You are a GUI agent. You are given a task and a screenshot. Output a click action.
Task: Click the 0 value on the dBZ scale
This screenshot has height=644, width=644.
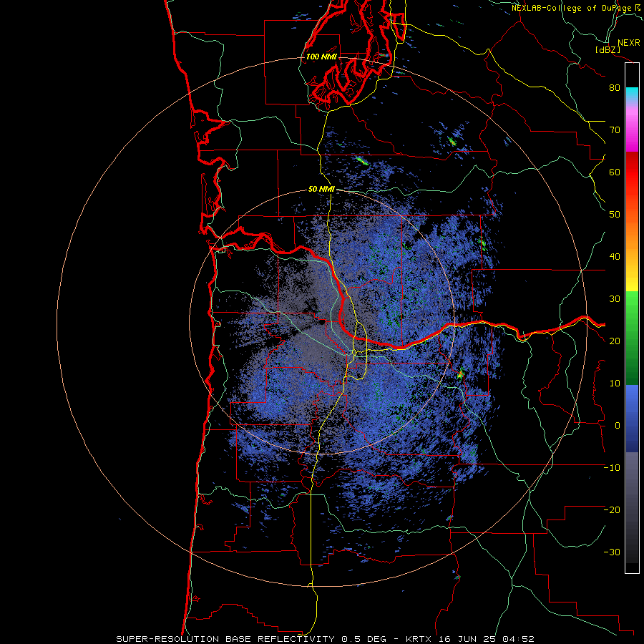618,426
